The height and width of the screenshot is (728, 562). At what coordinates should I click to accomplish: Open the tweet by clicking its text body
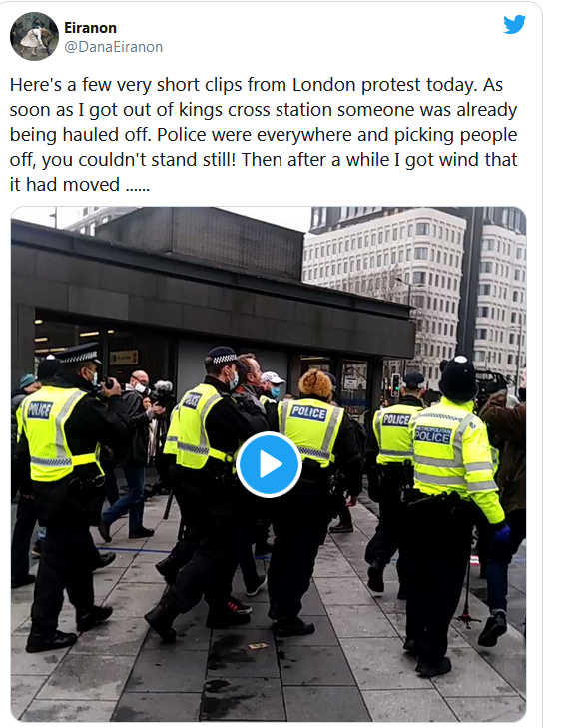coord(264,134)
